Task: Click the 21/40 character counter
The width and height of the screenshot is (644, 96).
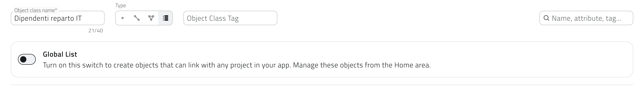Action: [95, 31]
